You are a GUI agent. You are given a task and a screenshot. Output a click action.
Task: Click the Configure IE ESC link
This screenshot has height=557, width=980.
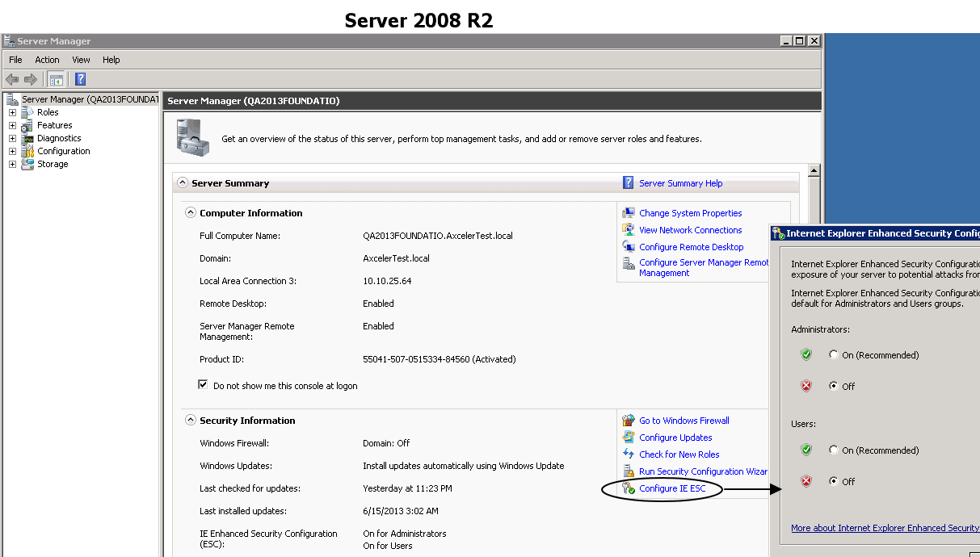tap(673, 488)
